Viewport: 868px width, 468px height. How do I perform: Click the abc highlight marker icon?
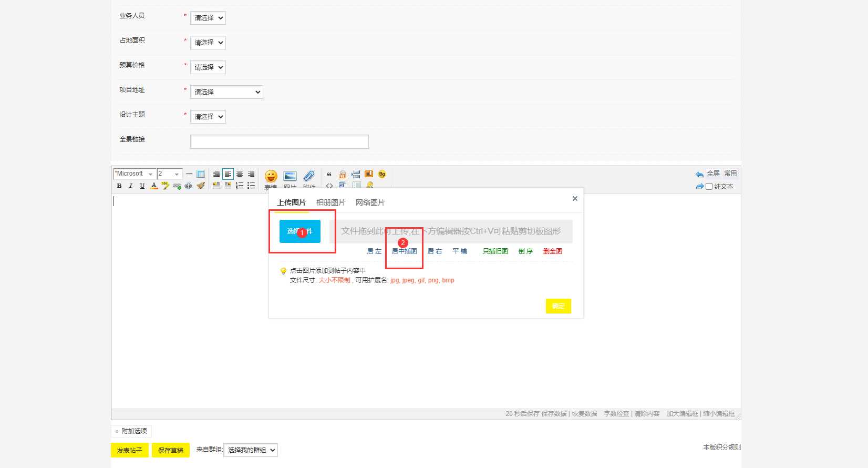pos(166,186)
